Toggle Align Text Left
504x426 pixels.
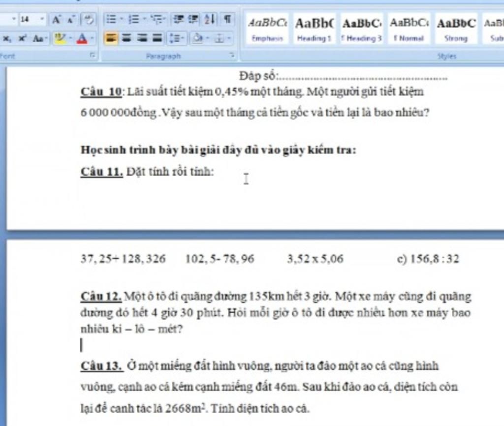click(x=111, y=38)
